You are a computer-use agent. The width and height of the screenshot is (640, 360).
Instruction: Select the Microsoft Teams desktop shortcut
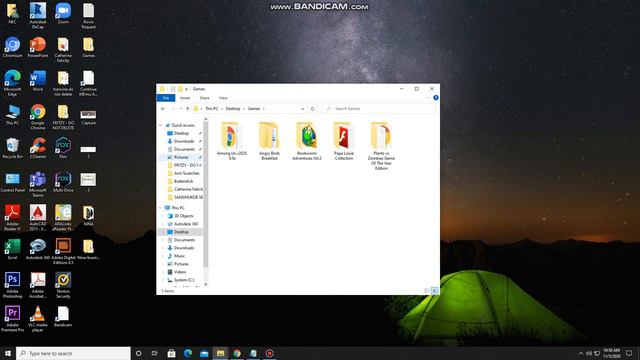(x=38, y=184)
